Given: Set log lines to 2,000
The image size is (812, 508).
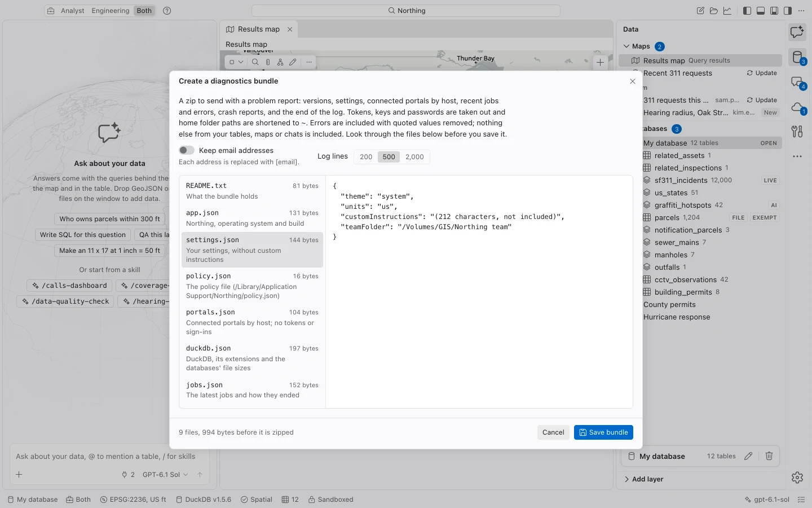Looking at the screenshot, I should pyautogui.click(x=414, y=157).
